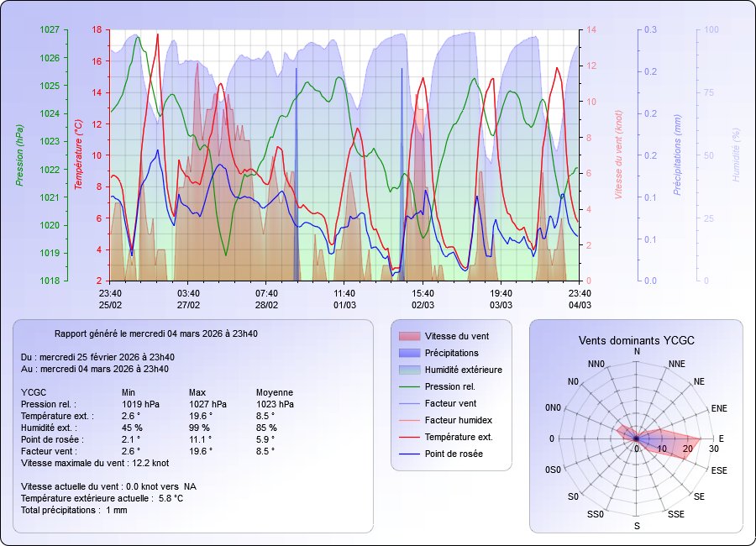Select the Facteur vent legend entry
Screen dimensions: 756x546
(450, 403)
